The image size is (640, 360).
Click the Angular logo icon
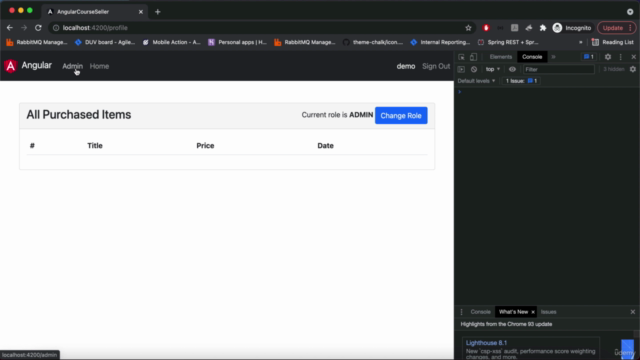pos(10,66)
